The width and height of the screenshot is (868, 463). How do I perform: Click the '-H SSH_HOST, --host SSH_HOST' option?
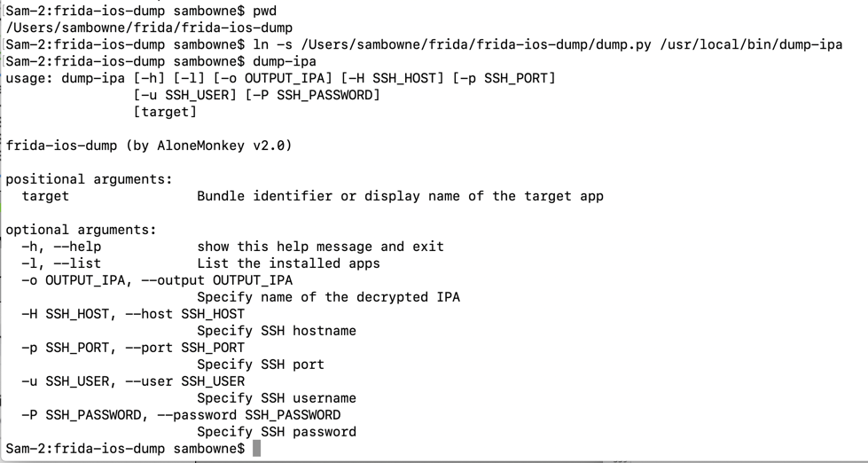tap(133, 314)
